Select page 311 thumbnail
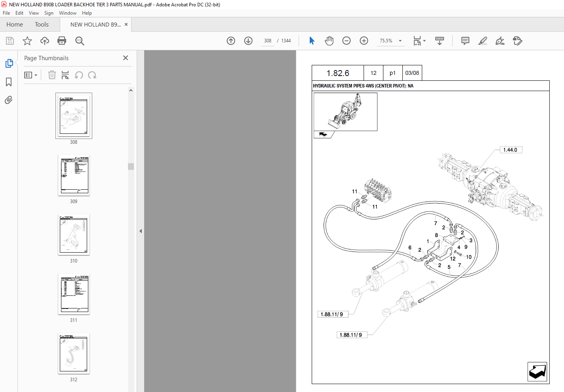This screenshot has width=564, height=392. tap(74, 294)
